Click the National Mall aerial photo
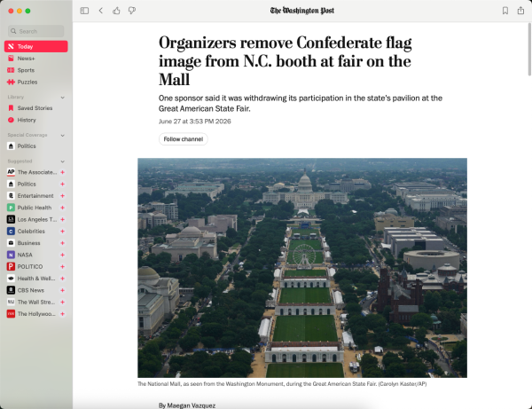This screenshot has width=532, height=409. point(302,268)
